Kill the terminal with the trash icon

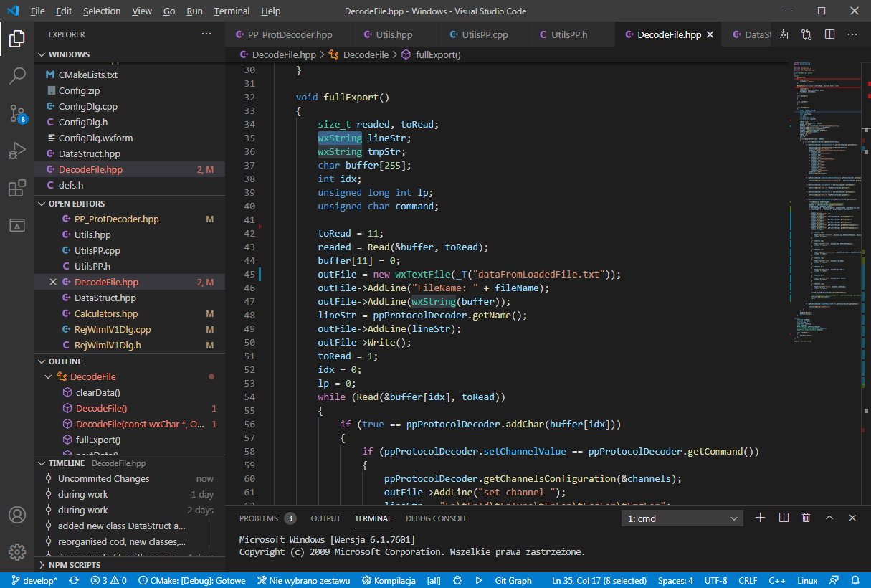click(806, 518)
